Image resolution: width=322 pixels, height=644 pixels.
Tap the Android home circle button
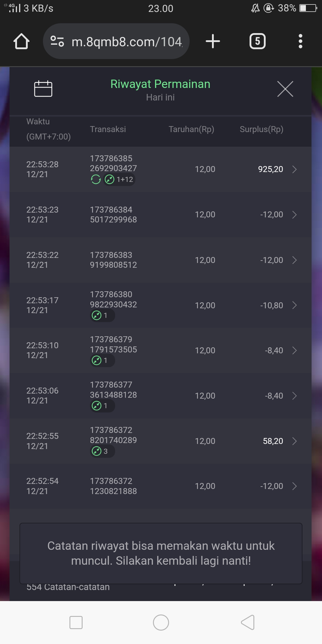[x=161, y=623]
